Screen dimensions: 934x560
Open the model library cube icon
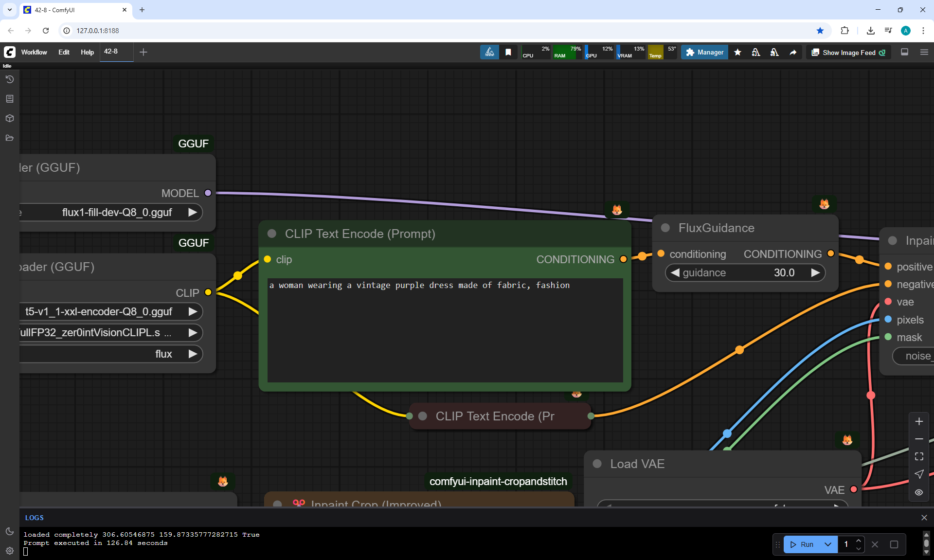tap(10, 118)
